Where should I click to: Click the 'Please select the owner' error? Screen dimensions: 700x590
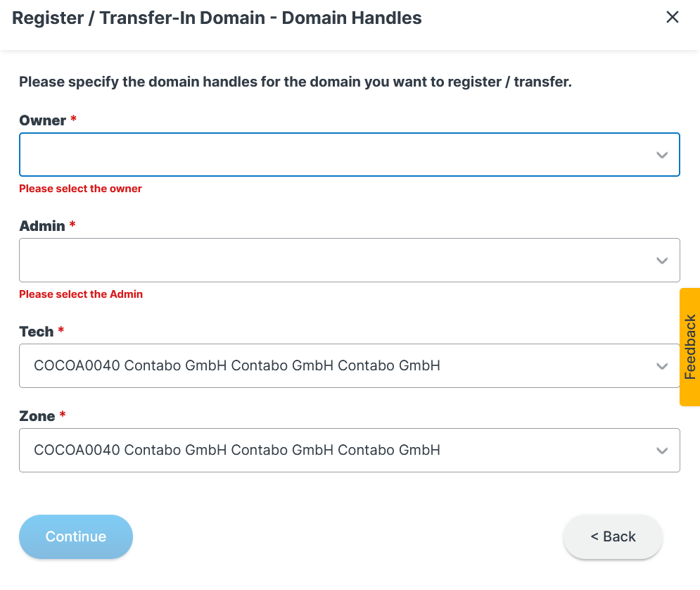(x=80, y=189)
